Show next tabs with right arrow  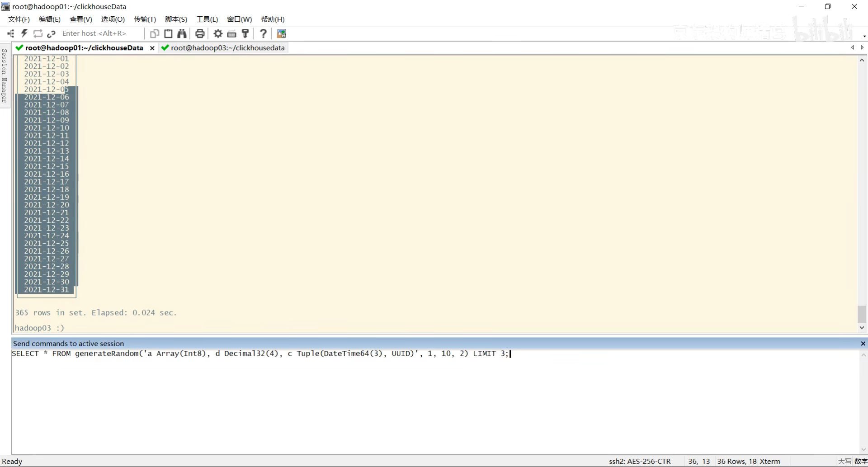click(862, 47)
